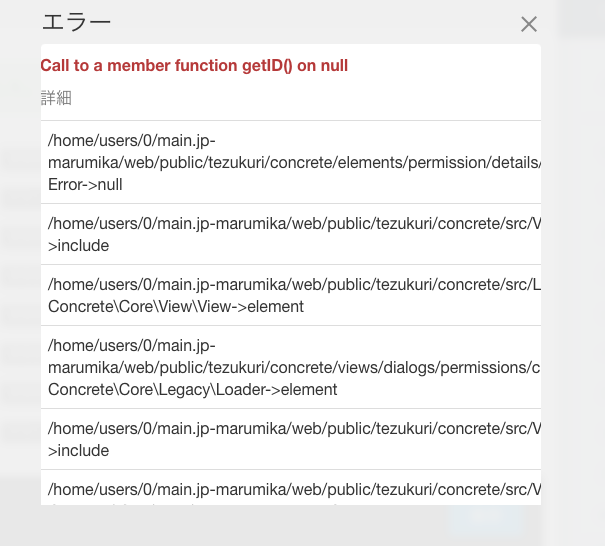Click the 詳細 details label

click(56, 98)
